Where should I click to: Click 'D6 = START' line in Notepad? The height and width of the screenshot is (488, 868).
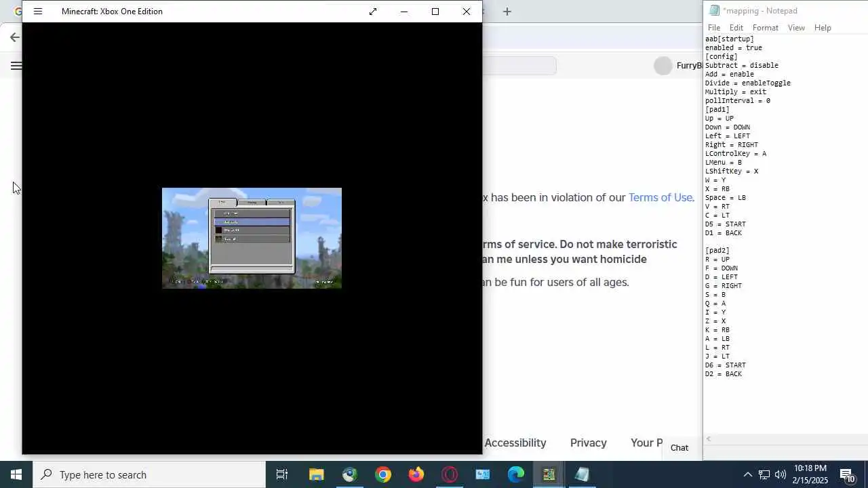[x=726, y=365]
